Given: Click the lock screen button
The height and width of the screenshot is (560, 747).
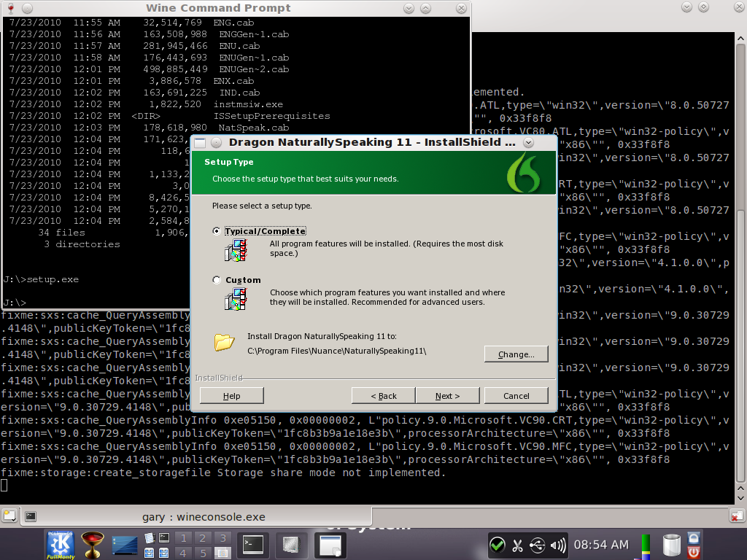Looking at the screenshot, I should coord(694,538).
